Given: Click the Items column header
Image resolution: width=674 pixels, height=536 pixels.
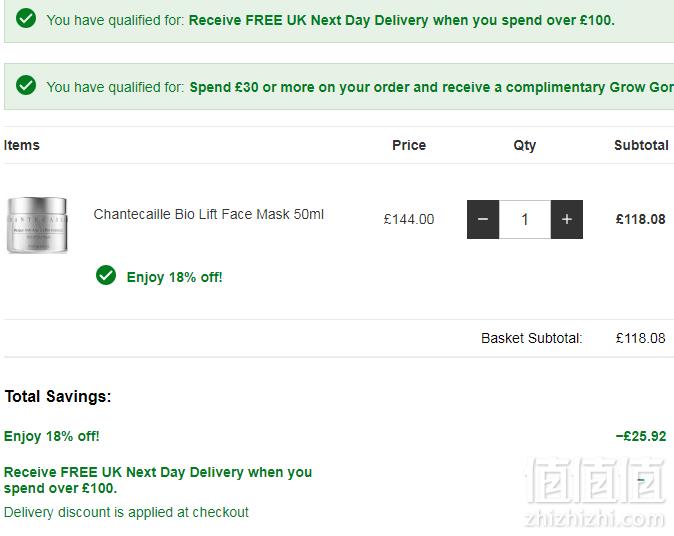Looking at the screenshot, I should click(21, 145).
